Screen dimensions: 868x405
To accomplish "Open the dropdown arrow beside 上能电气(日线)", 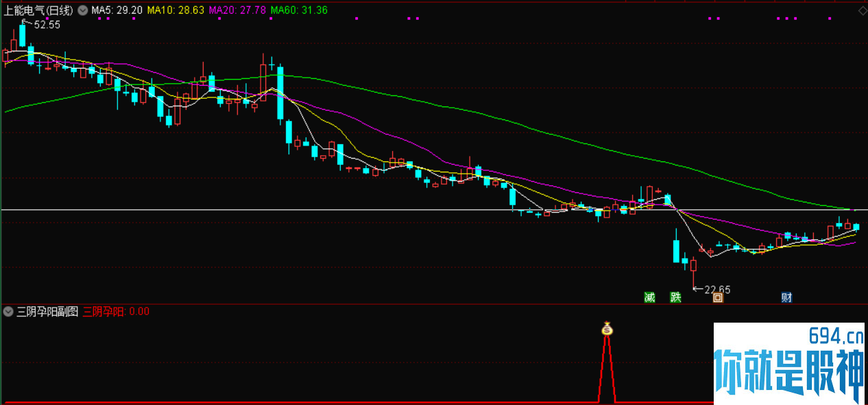I will coord(82,10).
